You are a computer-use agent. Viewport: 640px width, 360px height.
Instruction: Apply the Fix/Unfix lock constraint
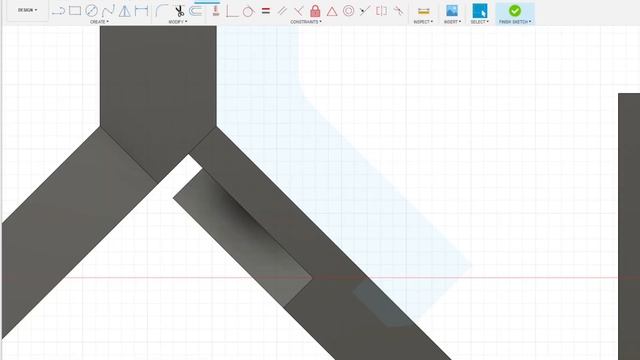click(x=315, y=11)
